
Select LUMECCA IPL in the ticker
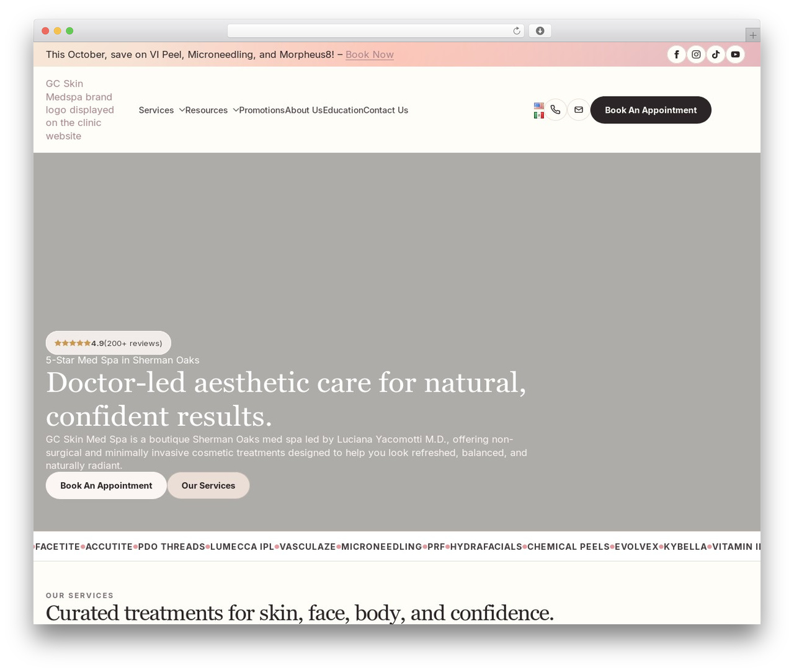242,547
